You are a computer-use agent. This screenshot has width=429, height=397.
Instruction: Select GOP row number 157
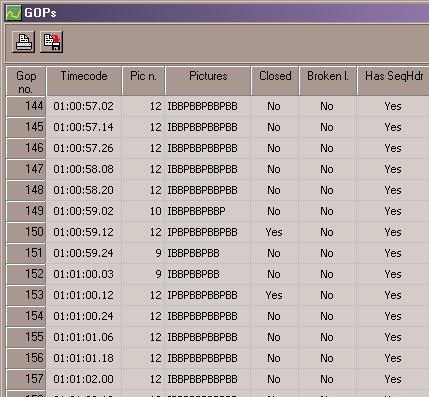[26, 379]
